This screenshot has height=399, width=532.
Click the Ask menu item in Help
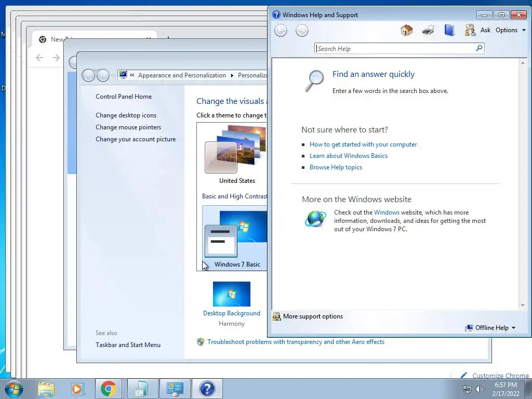(x=485, y=30)
